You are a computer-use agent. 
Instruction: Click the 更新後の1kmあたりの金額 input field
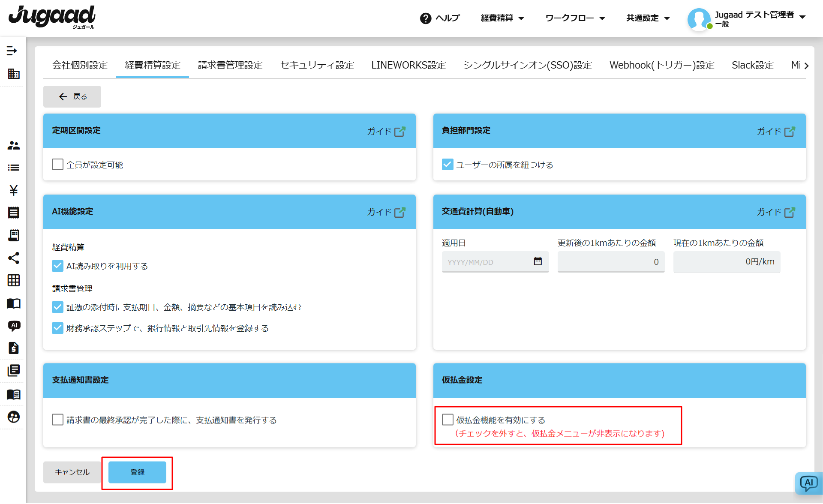click(x=610, y=262)
